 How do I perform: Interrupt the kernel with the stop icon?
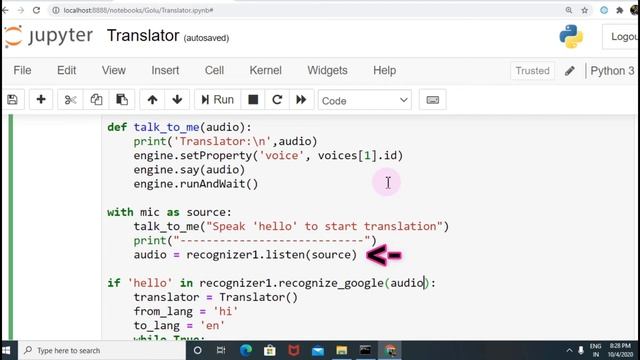click(x=253, y=100)
